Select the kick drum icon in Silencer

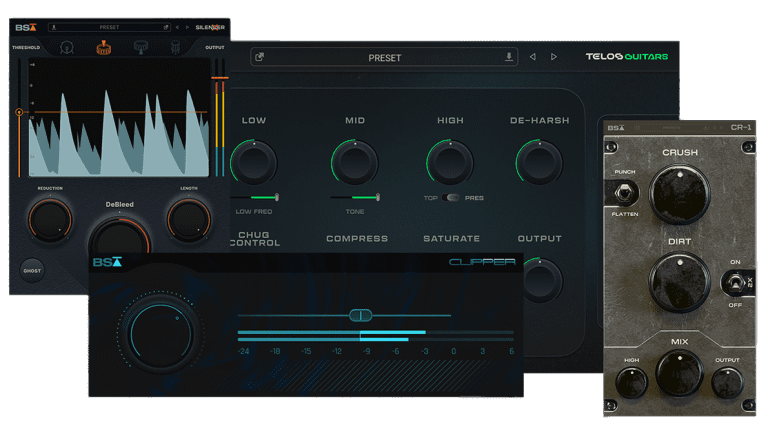67,48
